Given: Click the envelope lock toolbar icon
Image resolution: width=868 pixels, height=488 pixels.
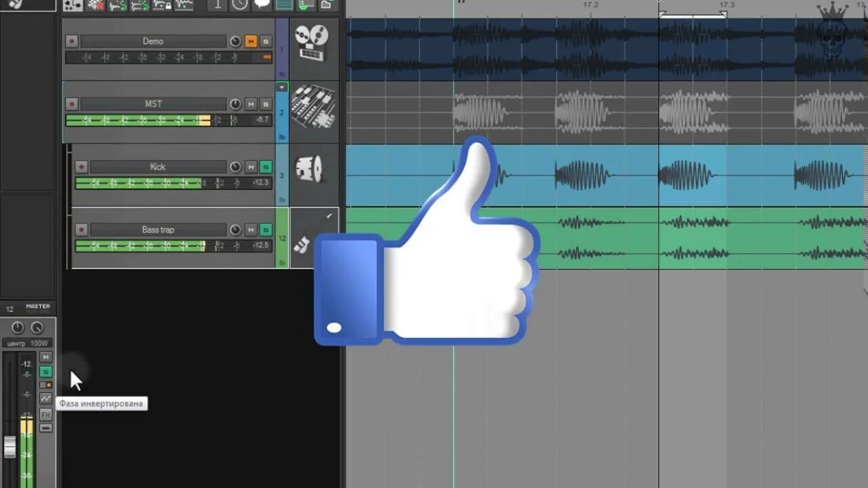Looking at the screenshot, I should [x=161, y=5].
